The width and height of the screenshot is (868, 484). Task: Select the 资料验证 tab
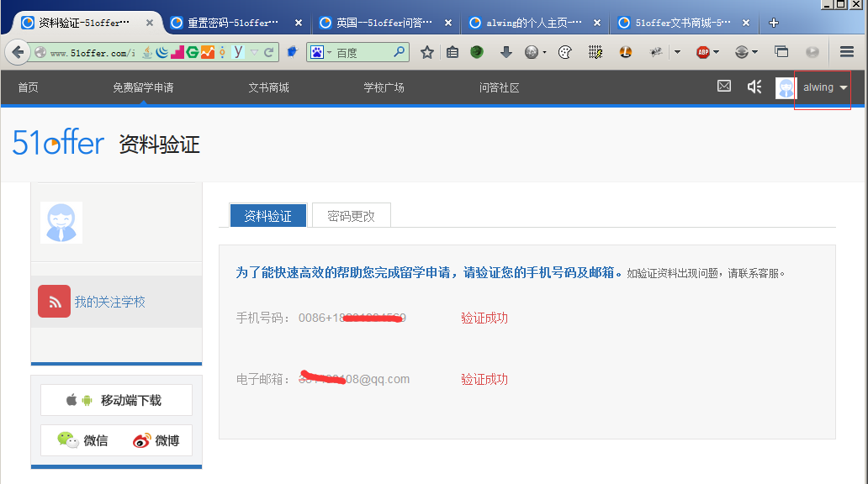pyautogui.click(x=268, y=215)
